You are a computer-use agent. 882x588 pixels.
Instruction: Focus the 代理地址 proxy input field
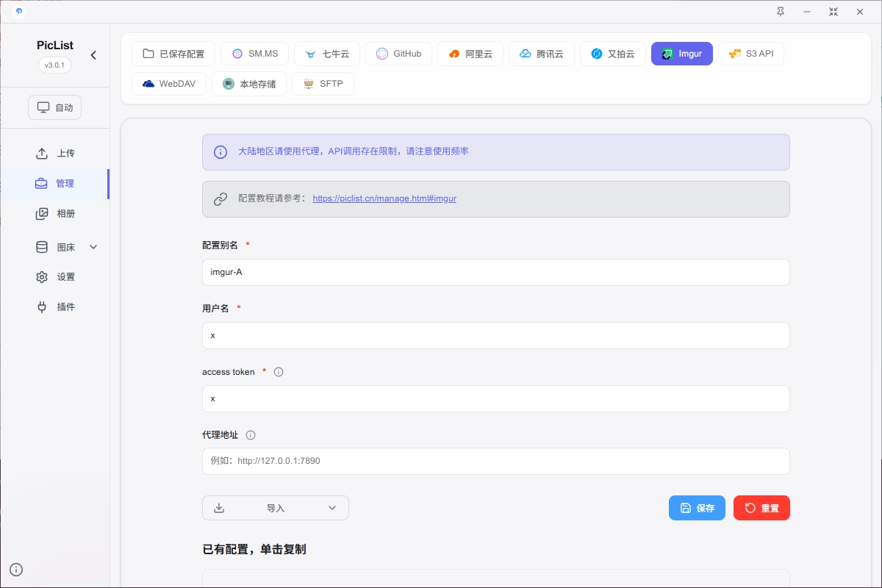[495, 462]
